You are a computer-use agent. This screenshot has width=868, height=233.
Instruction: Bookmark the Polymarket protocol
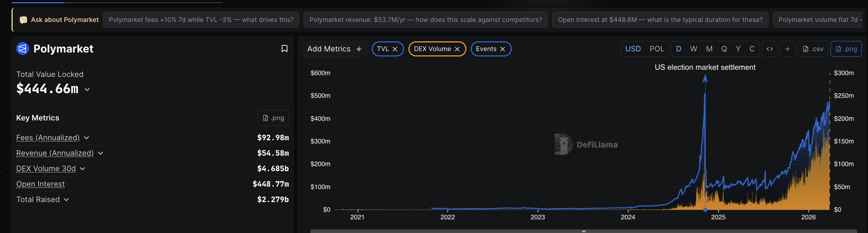284,49
